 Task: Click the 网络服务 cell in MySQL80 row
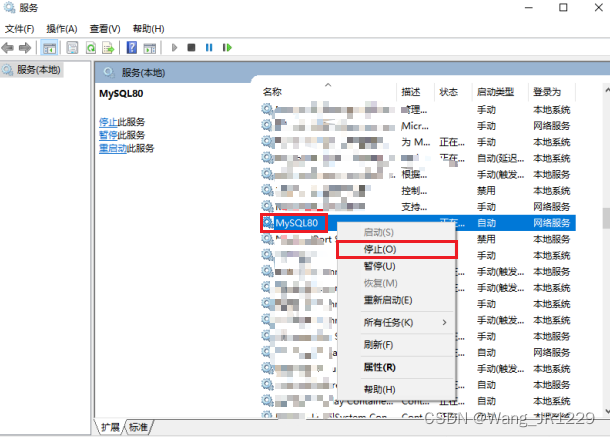point(552,223)
